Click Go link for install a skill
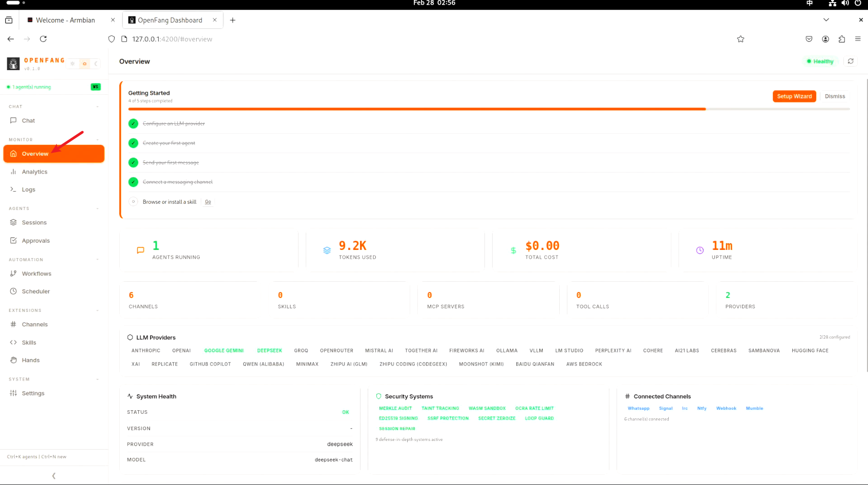 208,202
